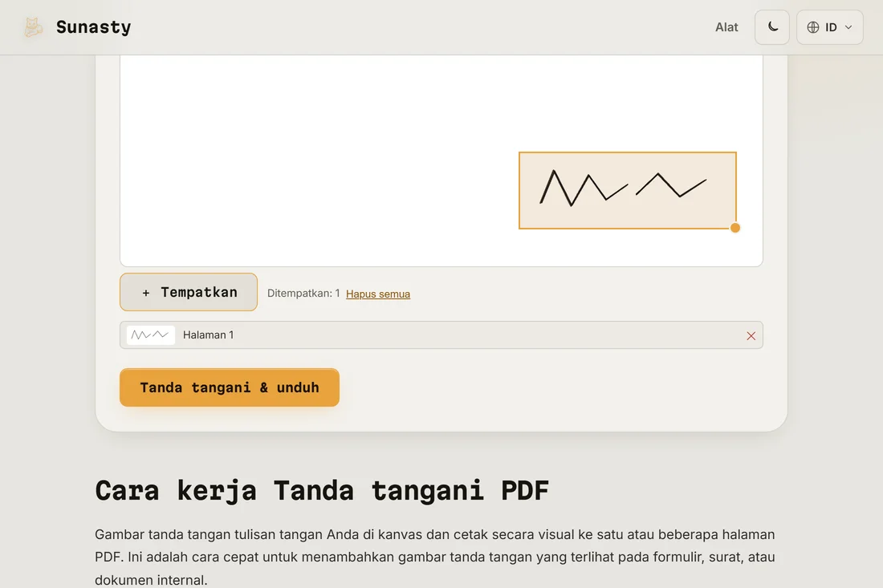Click the Sunasty cat logo icon

(33, 27)
